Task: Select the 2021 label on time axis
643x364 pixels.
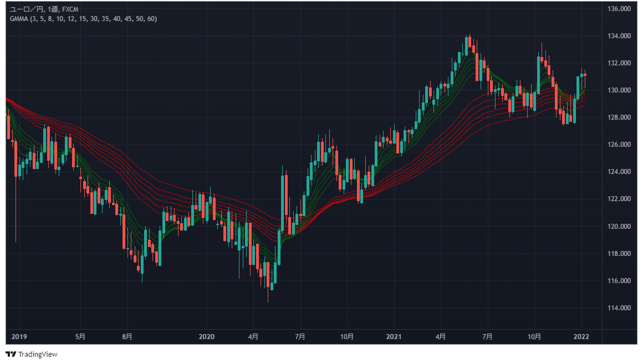Action: (394, 336)
